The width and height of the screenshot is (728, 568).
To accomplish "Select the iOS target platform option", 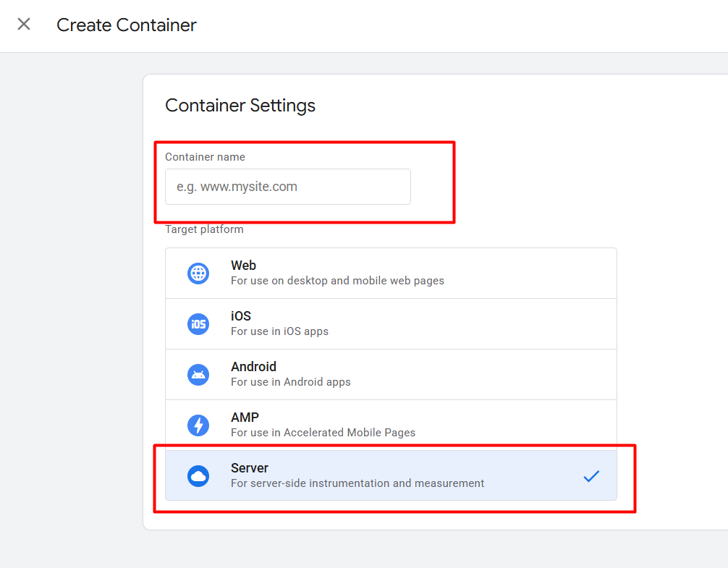I will (x=241, y=316).
